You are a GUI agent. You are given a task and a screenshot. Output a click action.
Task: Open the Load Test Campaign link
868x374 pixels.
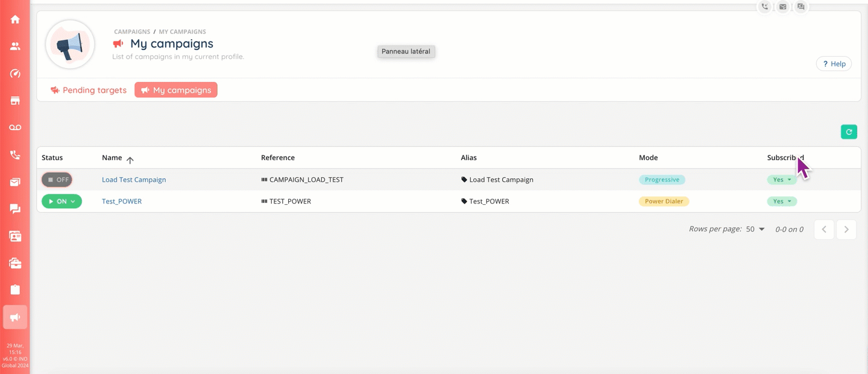pos(134,179)
